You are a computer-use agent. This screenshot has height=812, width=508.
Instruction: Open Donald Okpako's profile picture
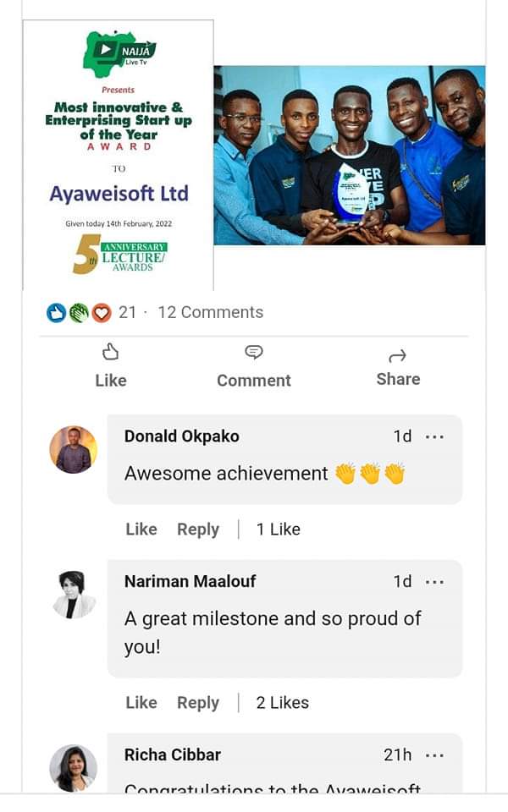click(x=73, y=449)
